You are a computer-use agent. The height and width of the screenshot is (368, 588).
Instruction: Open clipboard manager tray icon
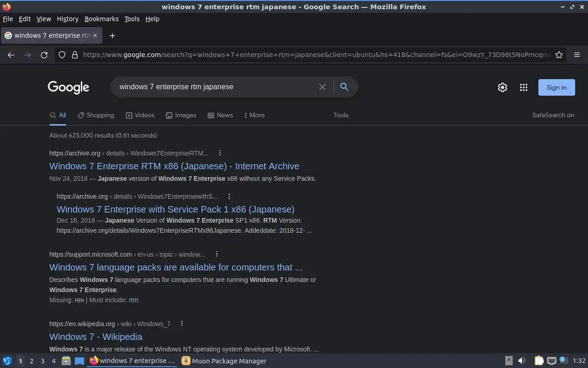click(539, 361)
